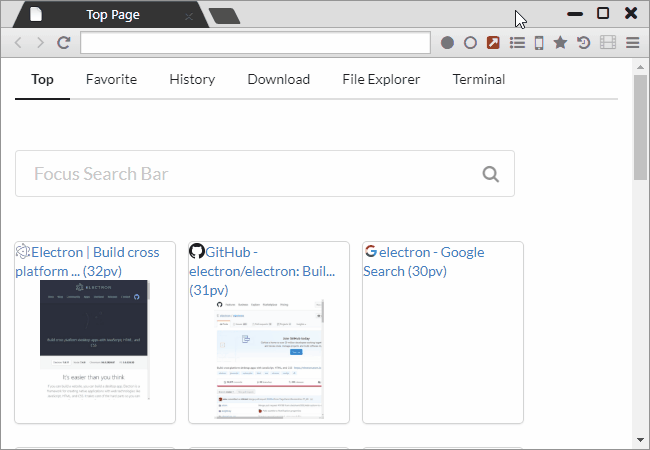Open the electron - Google Search link
The width and height of the screenshot is (650, 450).
424,261
